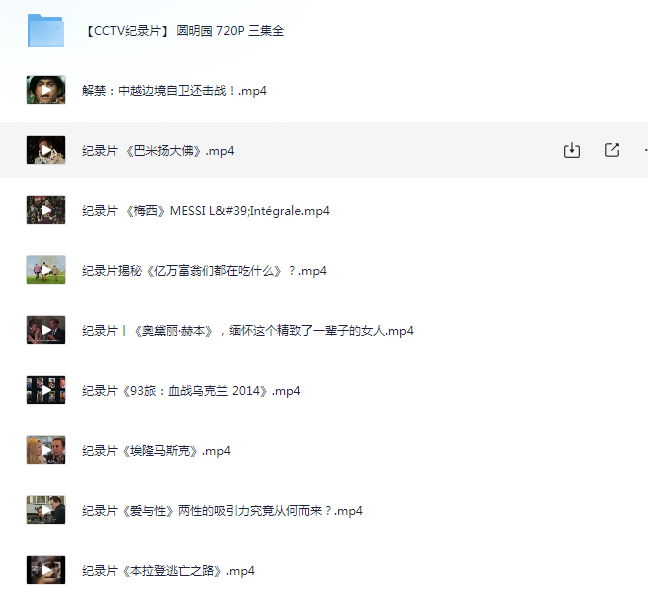The width and height of the screenshot is (648, 594).
Task: Play the 巴米扬大佛 video thumbnail
Action: coord(46,150)
